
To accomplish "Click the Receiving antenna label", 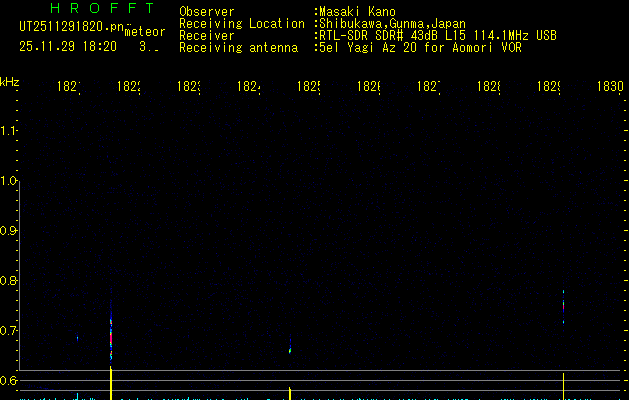I will tap(239, 48).
